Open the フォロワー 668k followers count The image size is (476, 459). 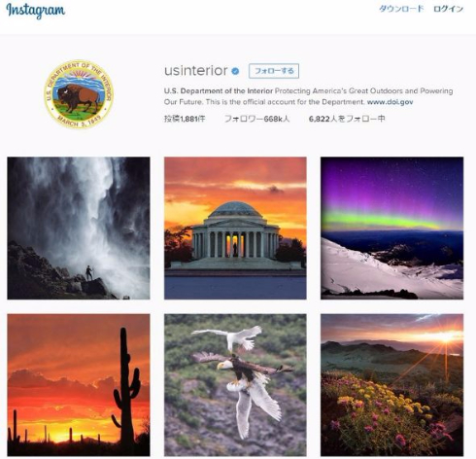[257, 119]
